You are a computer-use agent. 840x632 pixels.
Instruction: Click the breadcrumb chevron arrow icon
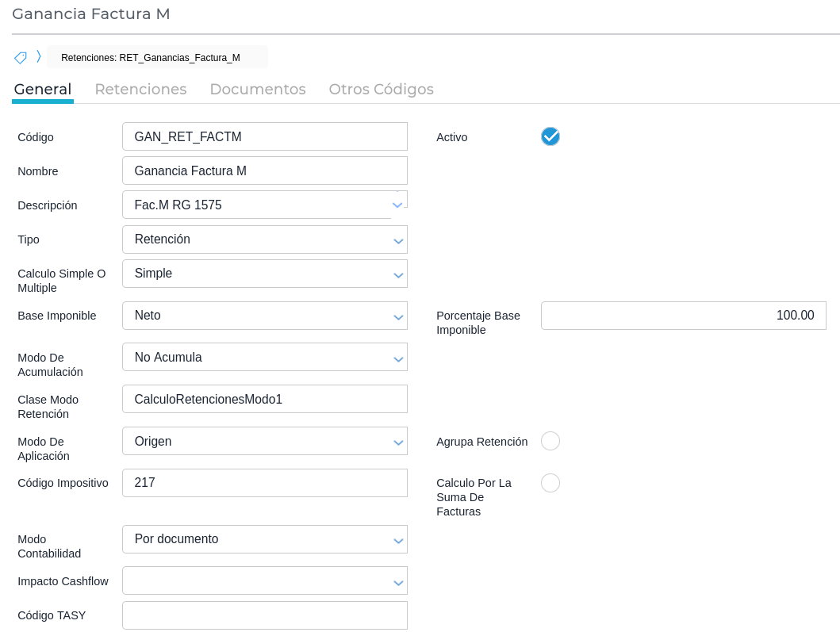tap(38, 57)
